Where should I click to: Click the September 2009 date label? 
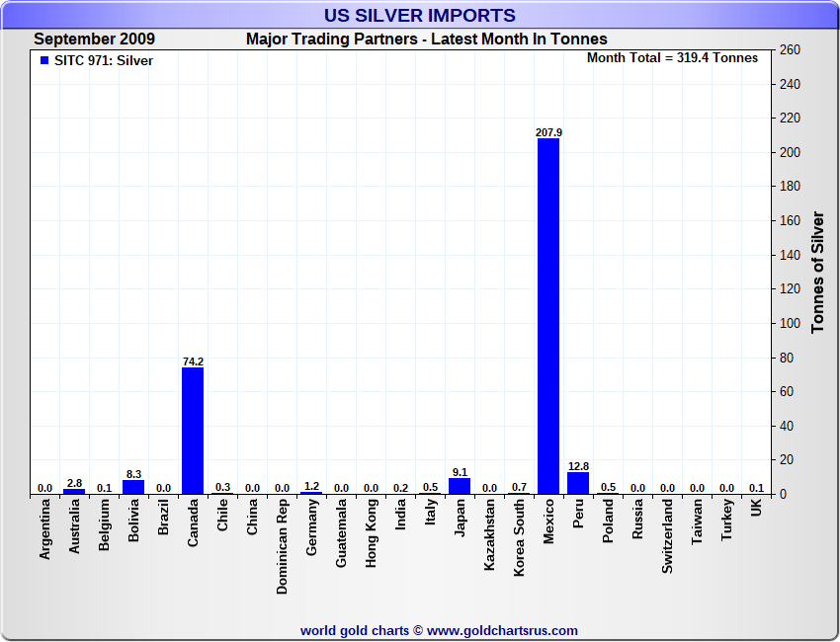point(94,40)
